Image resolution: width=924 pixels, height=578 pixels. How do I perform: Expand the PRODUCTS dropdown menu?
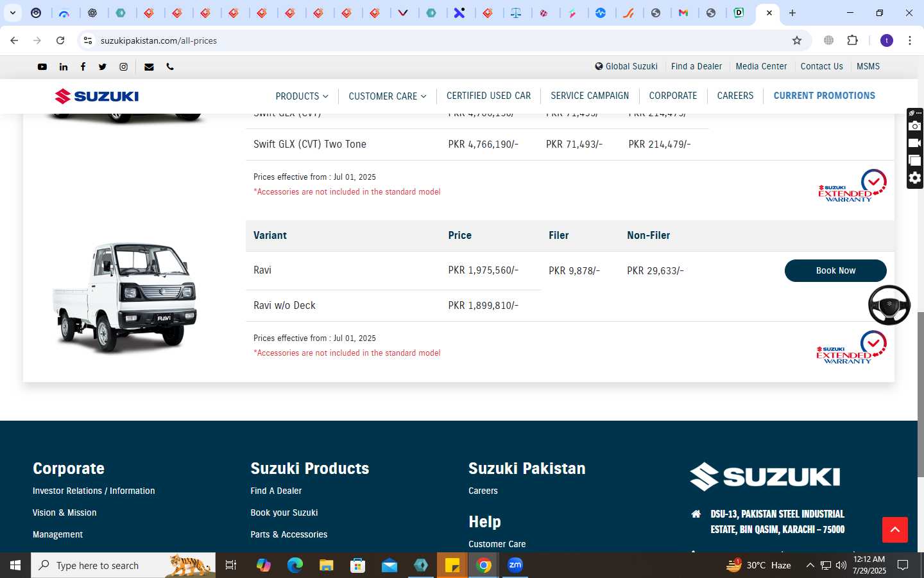(302, 96)
